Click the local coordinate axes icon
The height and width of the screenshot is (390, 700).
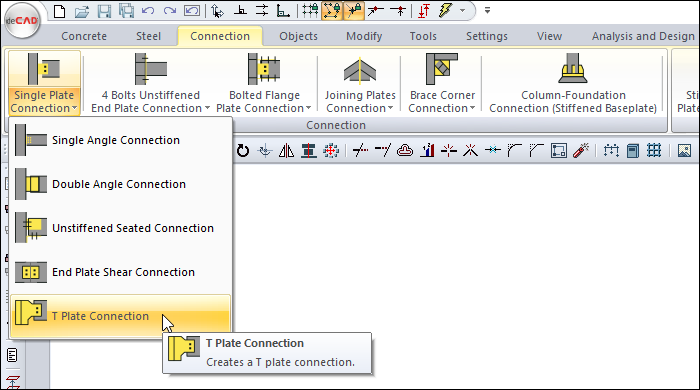(283, 11)
